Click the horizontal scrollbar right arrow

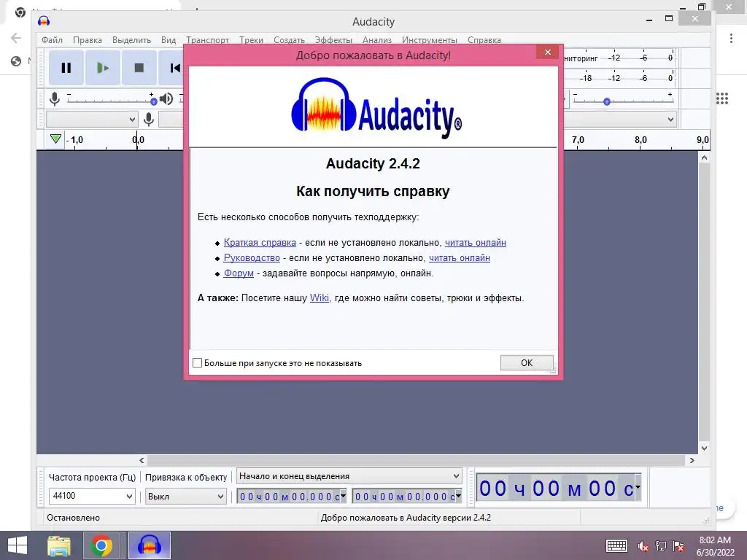(692, 461)
